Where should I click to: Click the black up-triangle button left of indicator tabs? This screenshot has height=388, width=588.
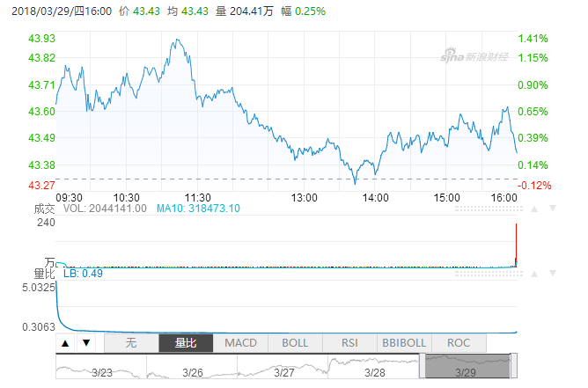65,343
